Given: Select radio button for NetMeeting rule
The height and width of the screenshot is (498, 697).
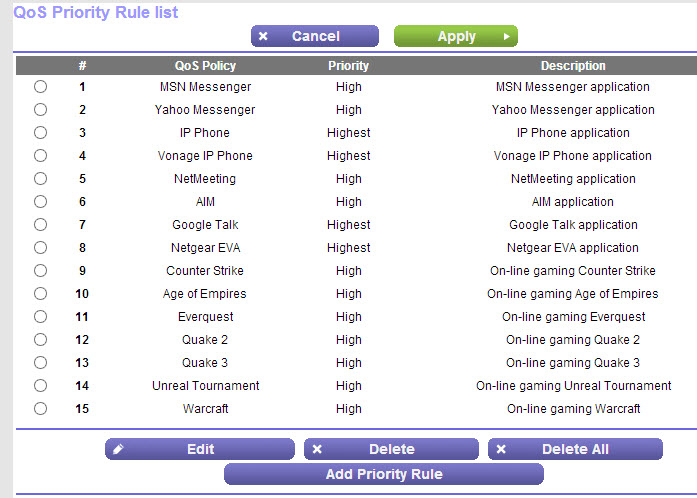Looking at the screenshot, I should click(40, 178).
